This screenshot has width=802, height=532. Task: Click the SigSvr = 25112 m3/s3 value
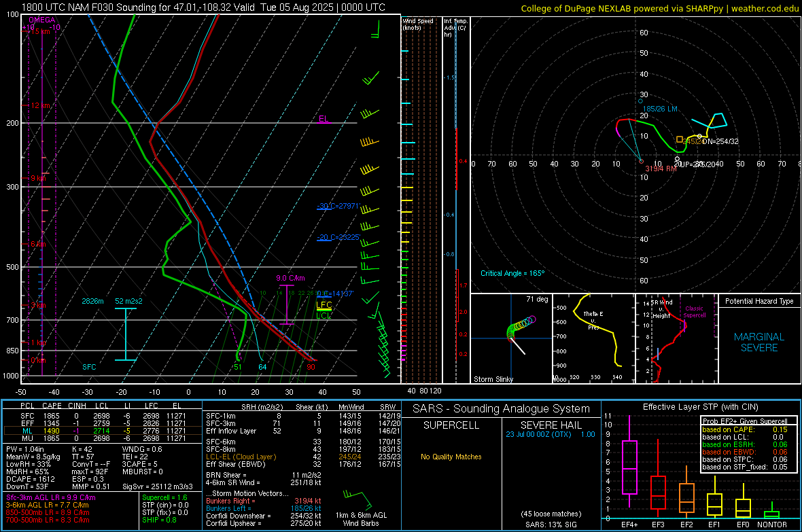coord(158,486)
